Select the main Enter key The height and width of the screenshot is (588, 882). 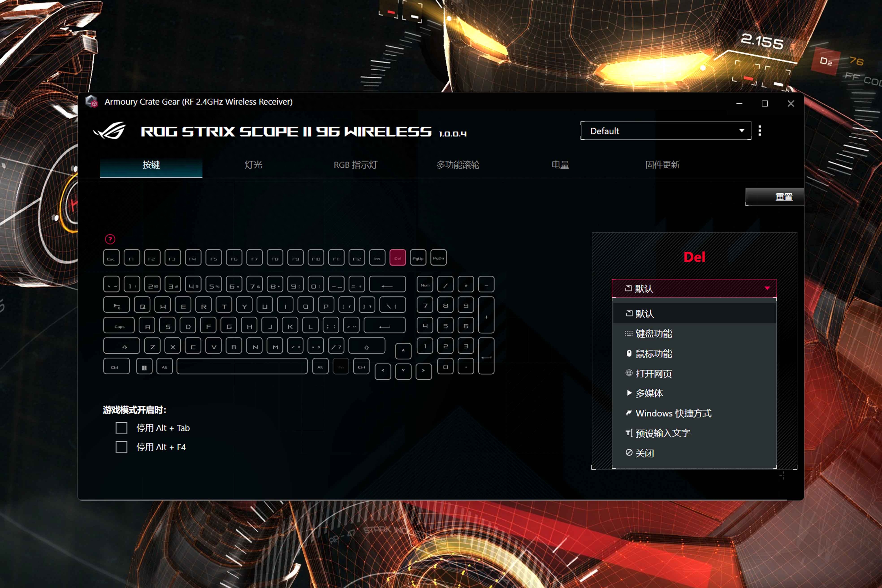[x=385, y=325]
